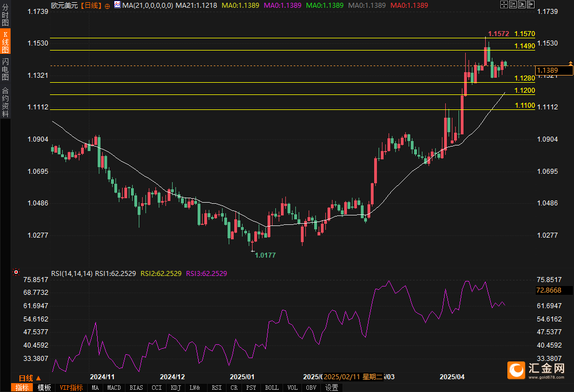
Task: Switch to the 分时图 view
Action: [x=6, y=18]
